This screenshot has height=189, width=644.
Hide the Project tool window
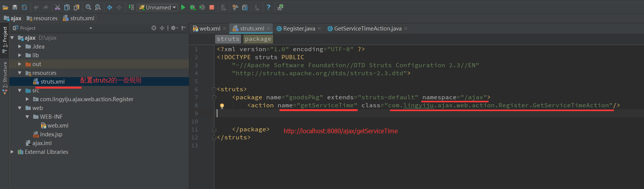184,28
